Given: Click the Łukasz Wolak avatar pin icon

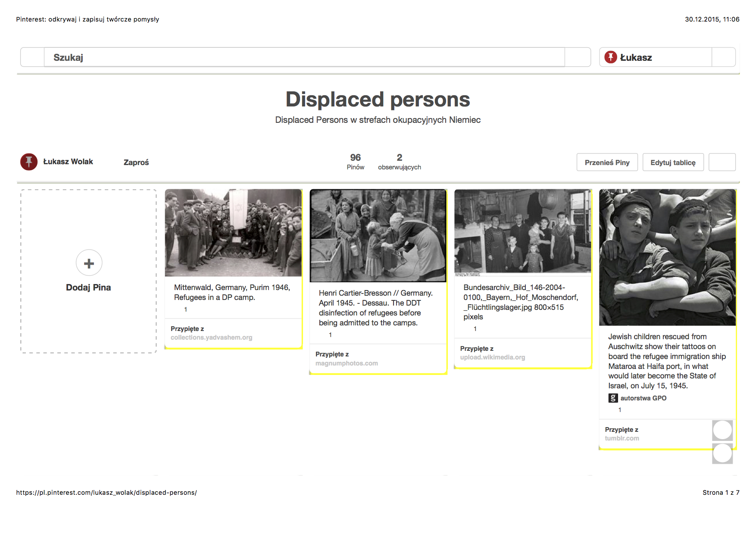Looking at the screenshot, I should pyautogui.click(x=29, y=162).
